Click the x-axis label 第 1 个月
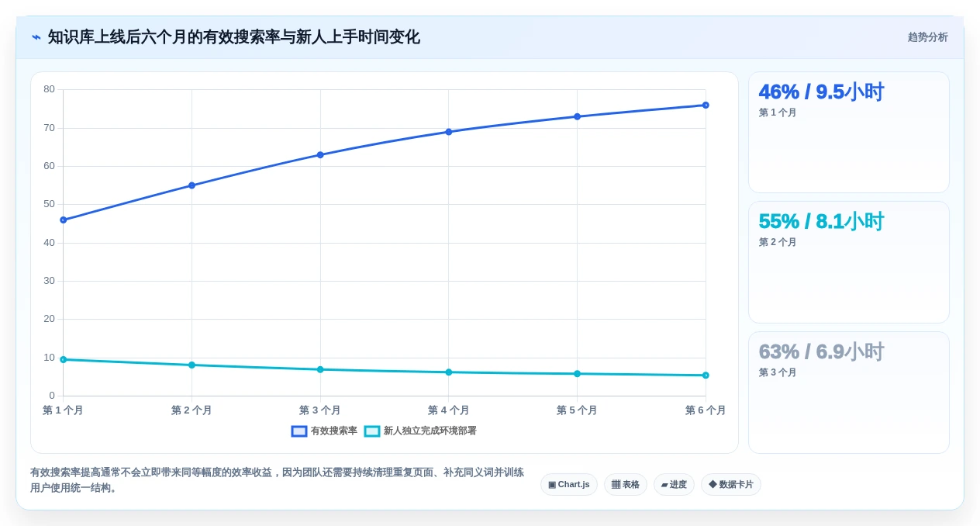This screenshot has height=526, width=980. click(x=63, y=410)
